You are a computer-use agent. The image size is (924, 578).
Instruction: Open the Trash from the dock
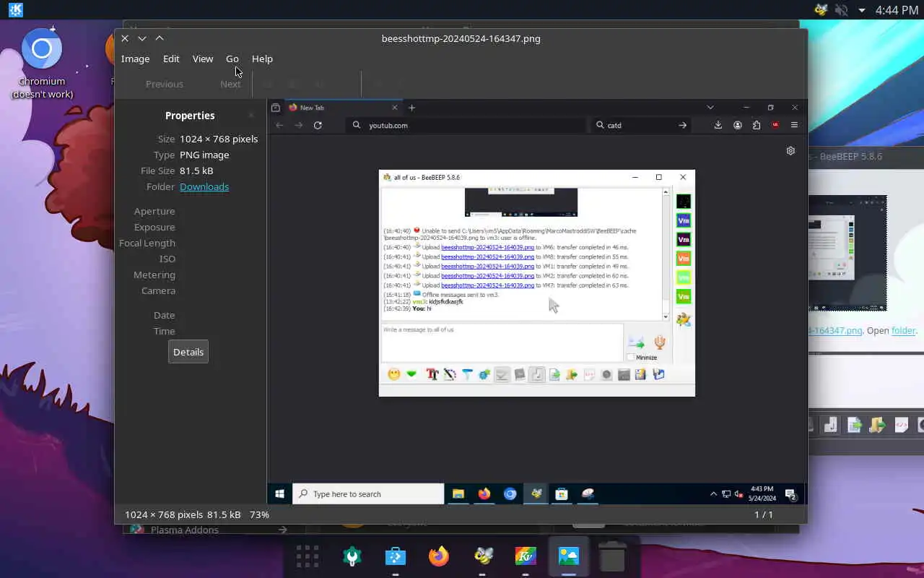(612, 556)
